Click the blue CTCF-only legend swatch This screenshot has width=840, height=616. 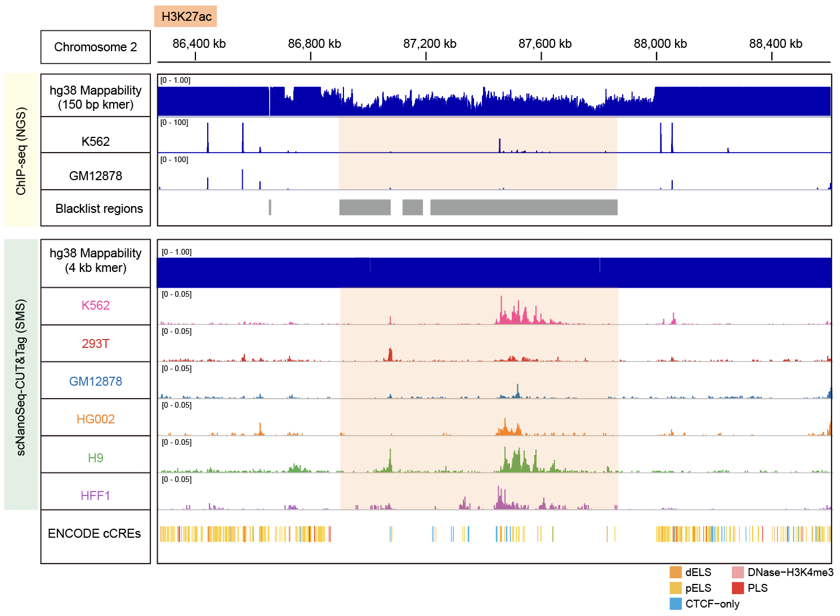coord(675,604)
